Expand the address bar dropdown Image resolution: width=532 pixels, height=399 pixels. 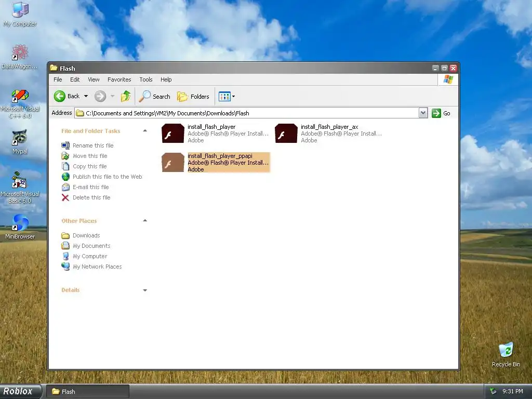(x=423, y=113)
